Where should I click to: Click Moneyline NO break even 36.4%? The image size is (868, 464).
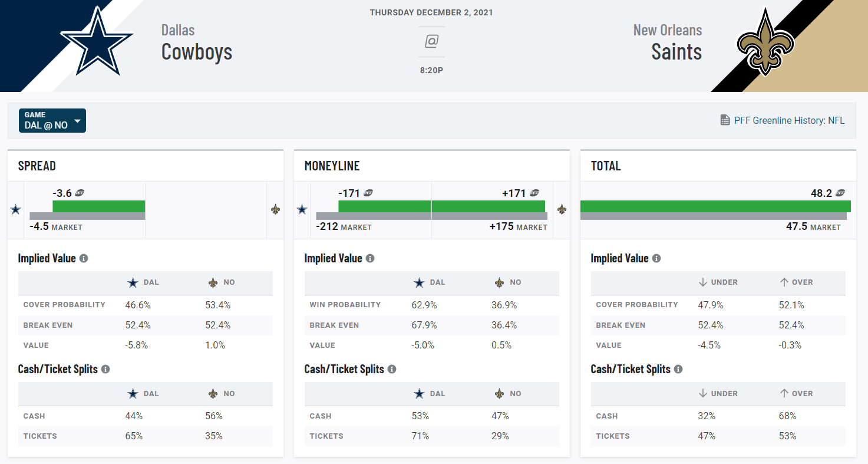pyautogui.click(x=504, y=325)
